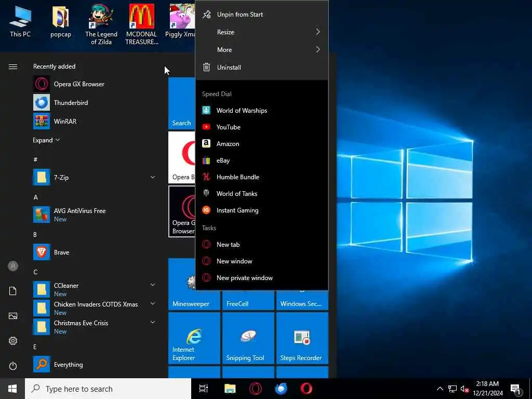Launch Internet Explorer tile
Screen dimensions: 532x399
[x=194, y=338]
